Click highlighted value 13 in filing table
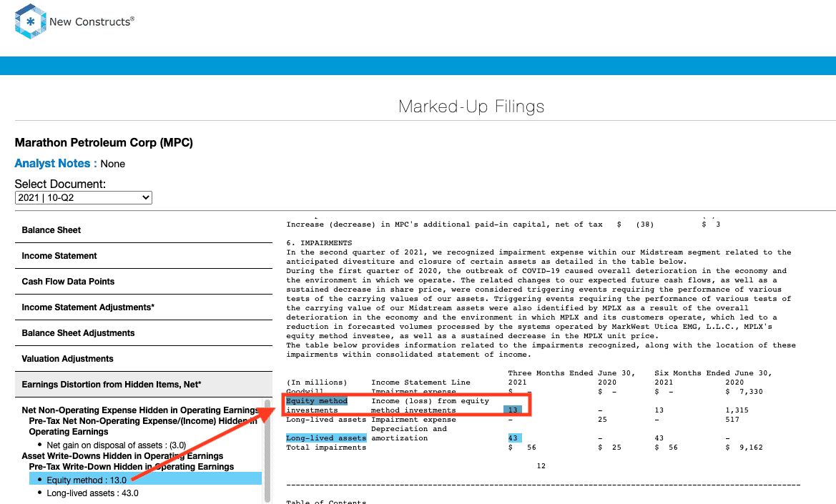 click(x=512, y=410)
